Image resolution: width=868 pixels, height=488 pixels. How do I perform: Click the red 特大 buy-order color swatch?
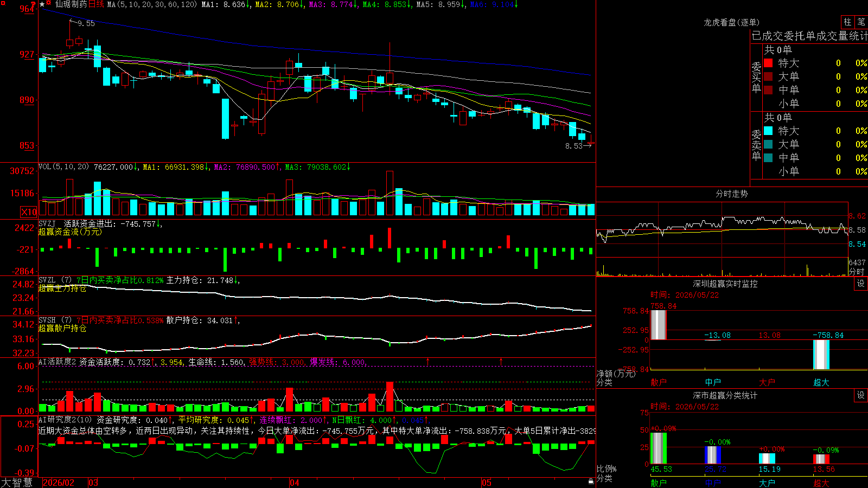pyautogui.click(x=768, y=63)
